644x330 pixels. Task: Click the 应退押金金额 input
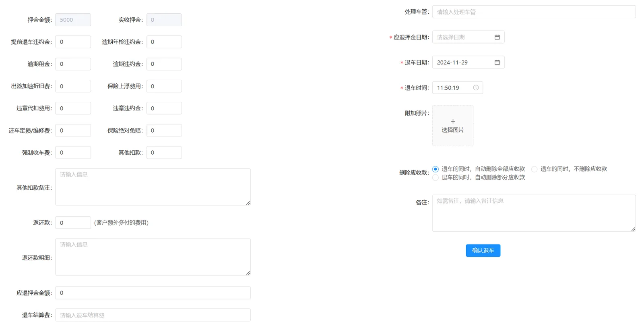[x=153, y=293]
